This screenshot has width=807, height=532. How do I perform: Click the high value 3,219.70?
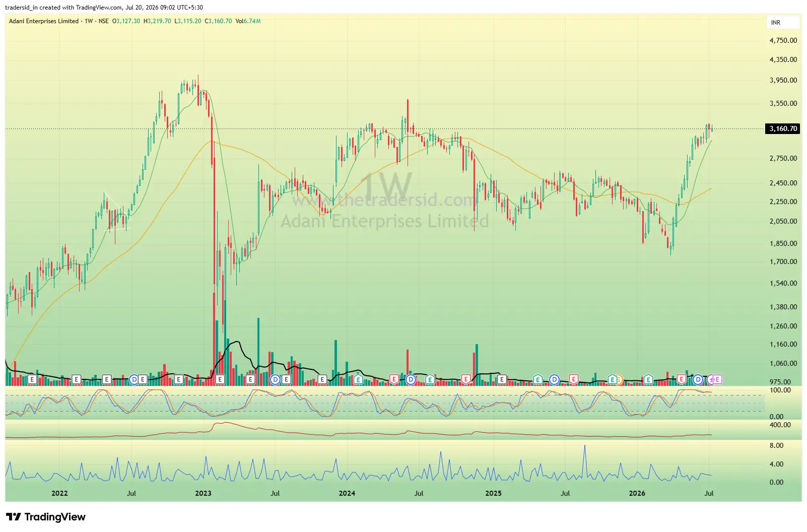[159, 21]
